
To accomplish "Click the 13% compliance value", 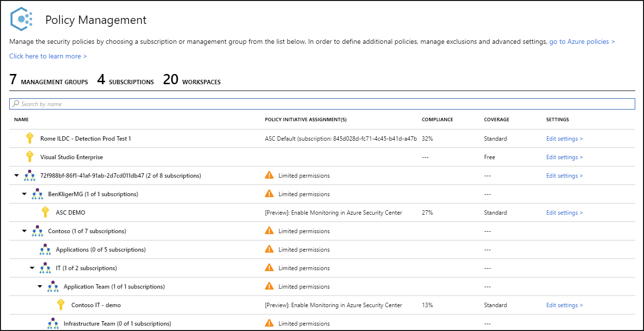I will click(x=427, y=305).
